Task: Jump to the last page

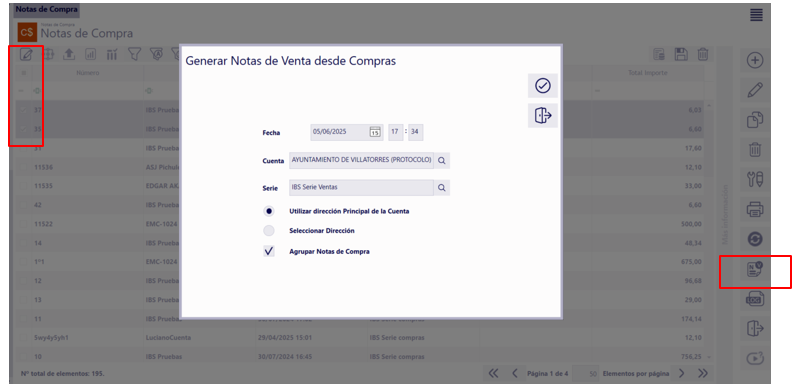Action: (703, 373)
